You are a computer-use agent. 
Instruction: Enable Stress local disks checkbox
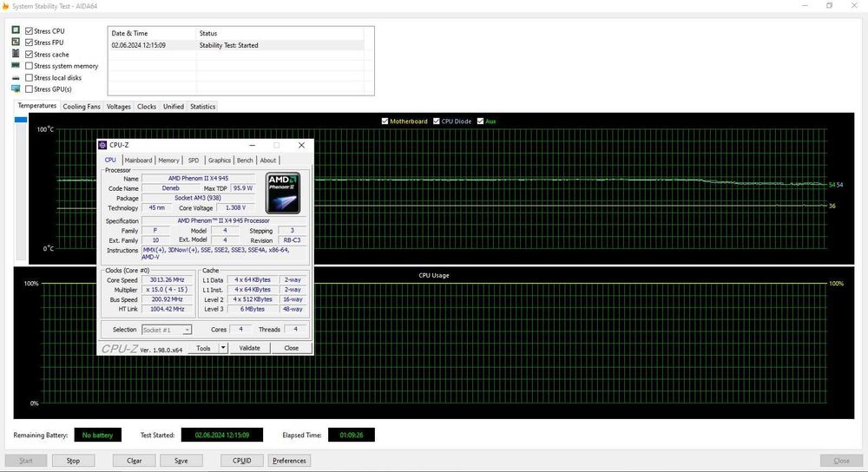coord(29,77)
